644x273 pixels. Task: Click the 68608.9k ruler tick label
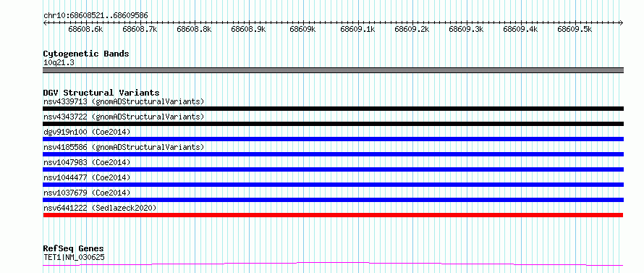coord(248,29)
